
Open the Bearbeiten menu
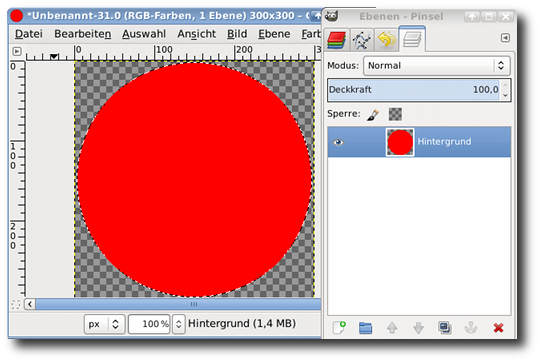83,34
